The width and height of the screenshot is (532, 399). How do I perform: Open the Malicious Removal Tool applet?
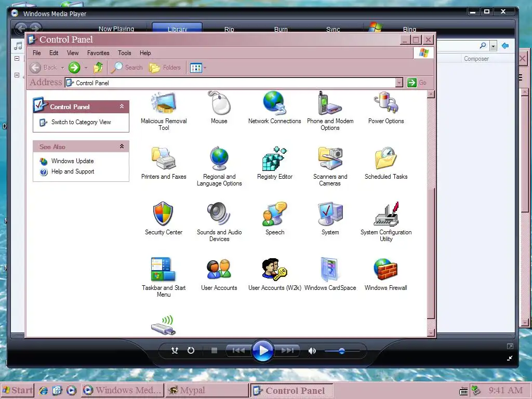tap(164, 111)
